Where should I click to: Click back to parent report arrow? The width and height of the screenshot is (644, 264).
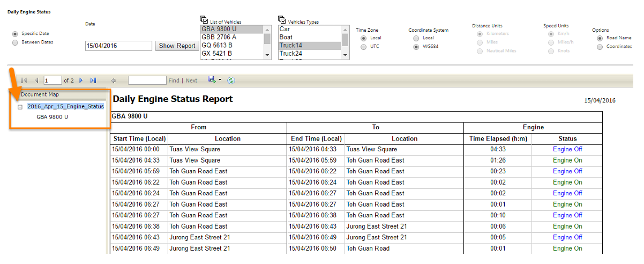point(114,80)
